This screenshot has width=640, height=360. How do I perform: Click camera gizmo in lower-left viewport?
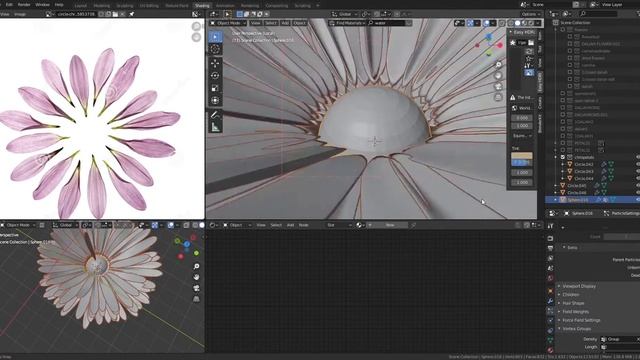tap(196, 288)
